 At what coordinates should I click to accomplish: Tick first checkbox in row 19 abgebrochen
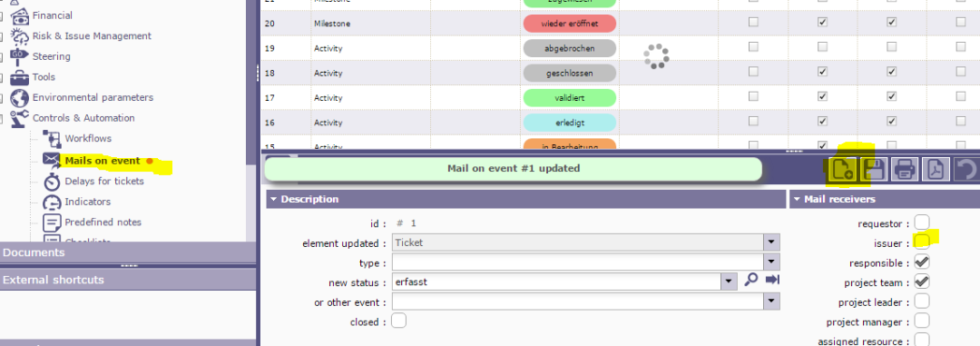click(753, 47)
